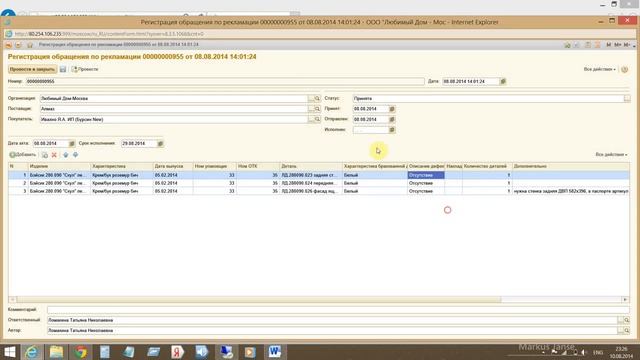The height and width of the screenshot is (360, 640).
Task: Click into the Комментарий input field
Action: (338, 310)
